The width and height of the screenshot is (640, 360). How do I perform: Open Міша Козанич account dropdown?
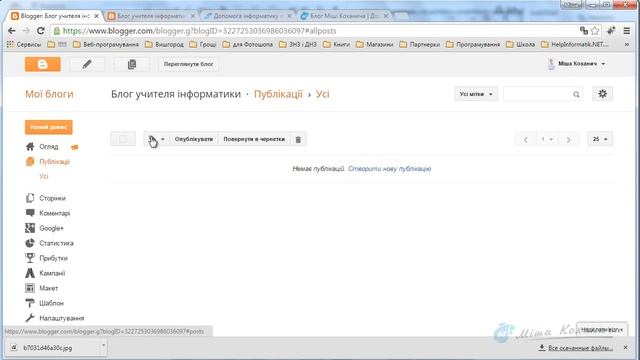pyautogui.click(x=577, y=64)
